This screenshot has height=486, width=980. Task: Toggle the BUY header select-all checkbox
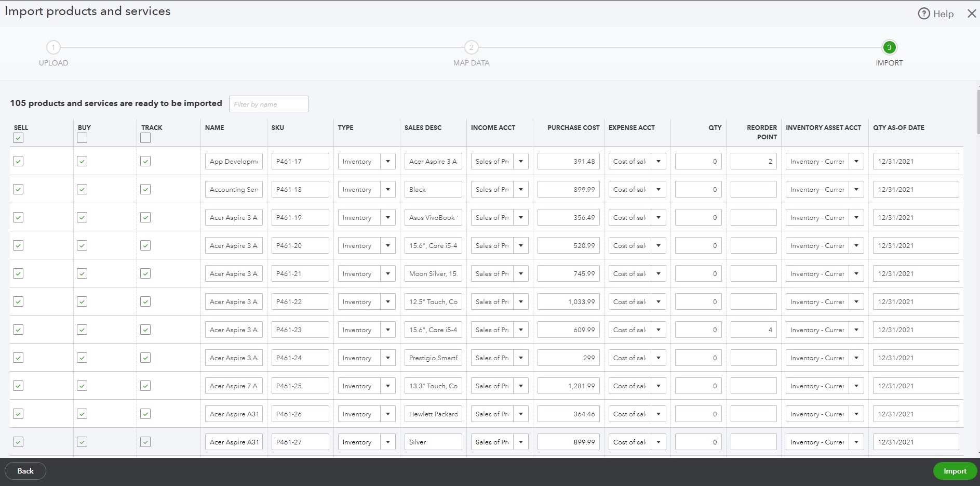[x=82, y=138]
